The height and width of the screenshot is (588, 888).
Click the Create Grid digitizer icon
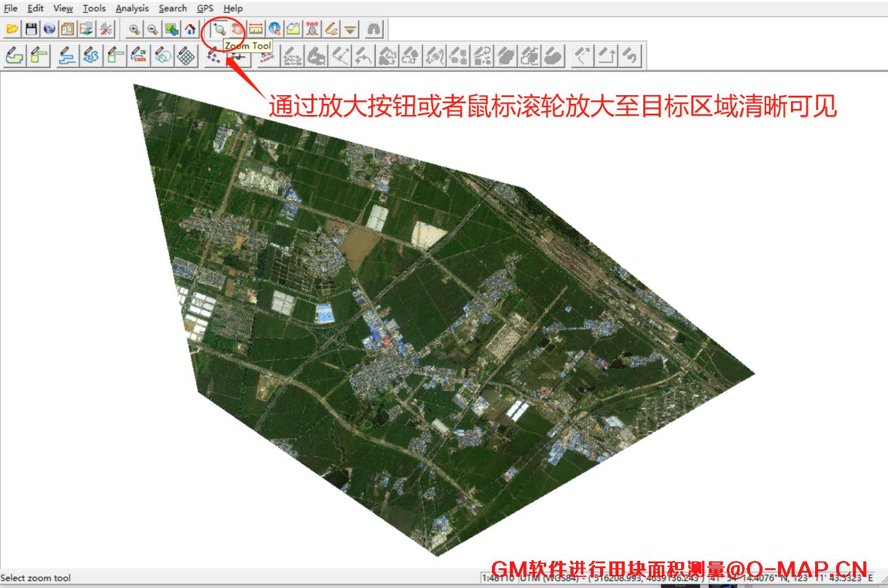click(186, 56)
